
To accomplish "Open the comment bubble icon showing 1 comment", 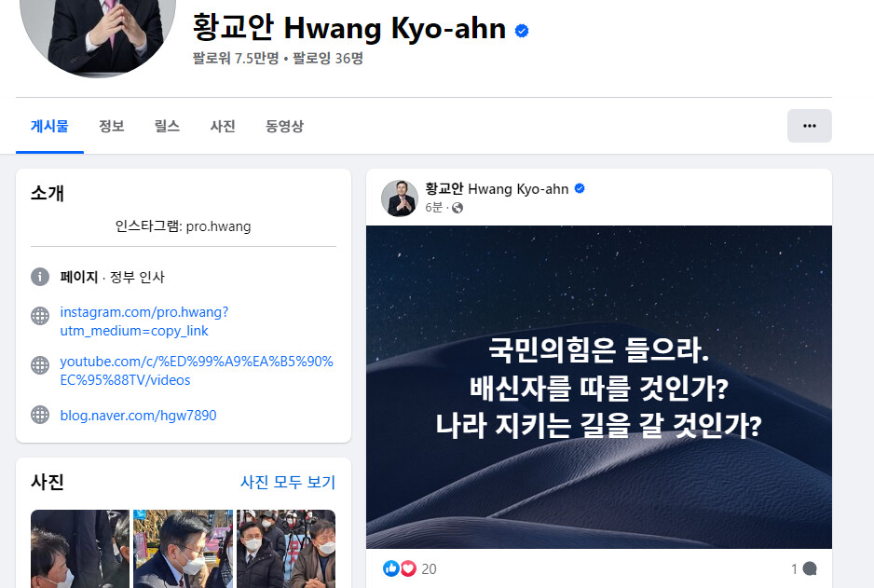I will (810, 568).
